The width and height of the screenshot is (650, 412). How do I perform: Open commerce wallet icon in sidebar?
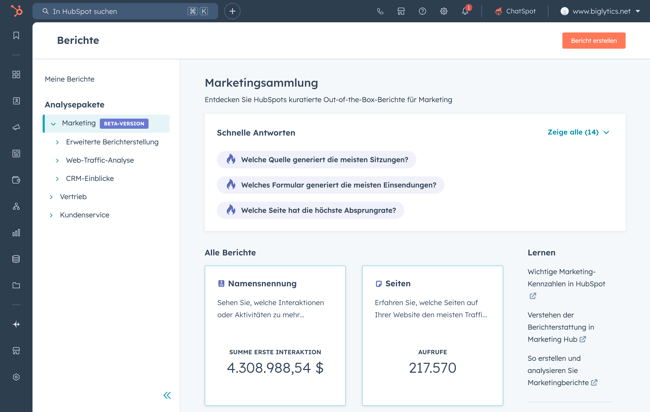(x=16, y=180)
